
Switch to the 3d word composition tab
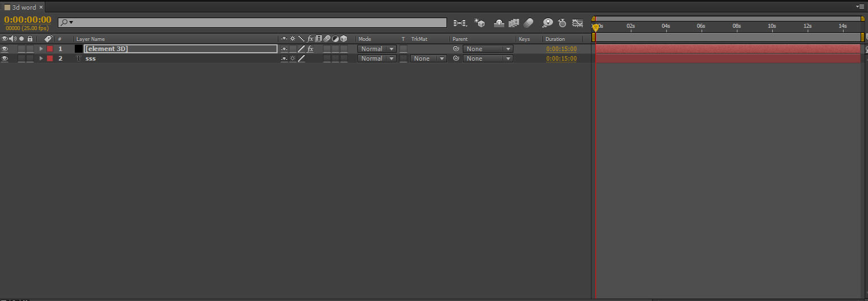point(24,7)
